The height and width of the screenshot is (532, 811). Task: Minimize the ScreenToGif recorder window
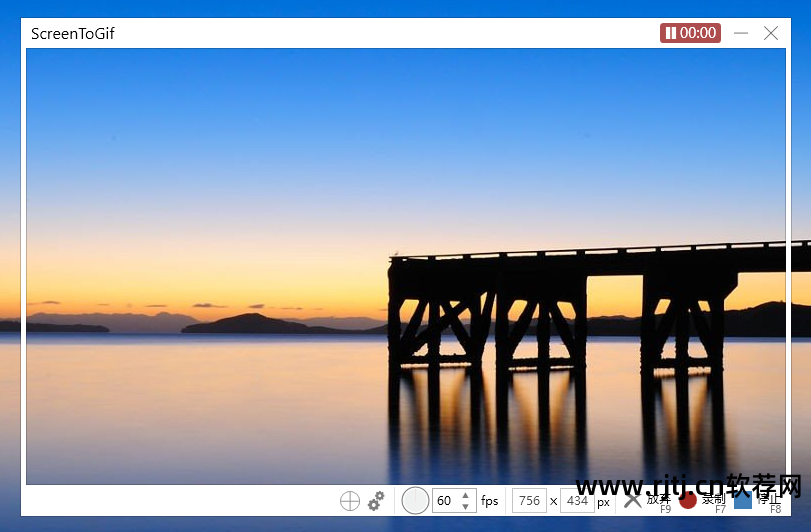741,33
